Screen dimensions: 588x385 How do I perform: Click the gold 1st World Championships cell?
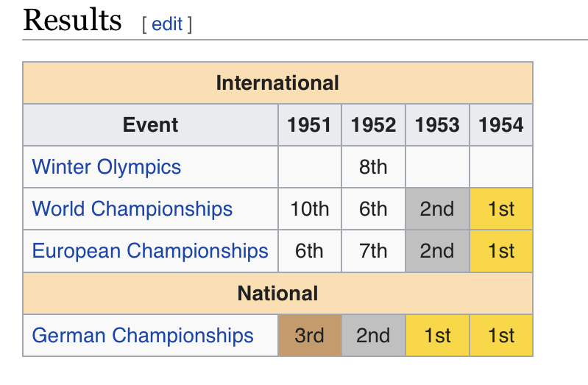click(x=501, y=208)
